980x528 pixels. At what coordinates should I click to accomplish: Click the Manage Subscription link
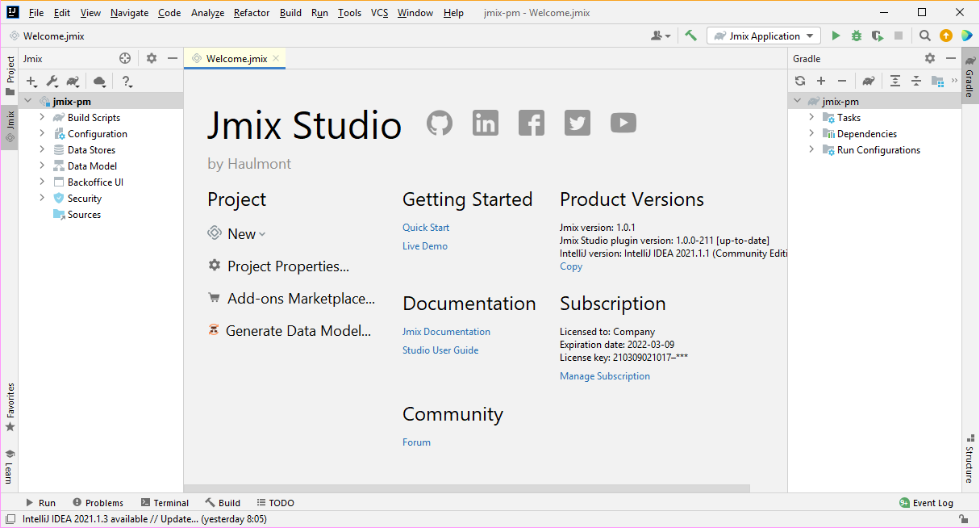coord(605,376)
